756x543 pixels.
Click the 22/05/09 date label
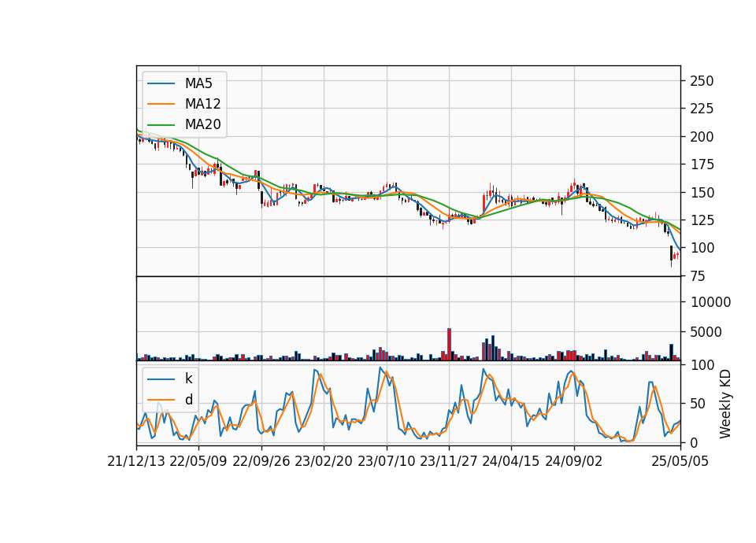click(x=198, y=461)
